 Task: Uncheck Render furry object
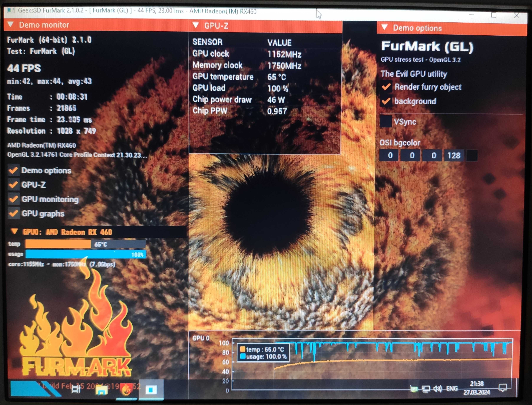(386, 87)
